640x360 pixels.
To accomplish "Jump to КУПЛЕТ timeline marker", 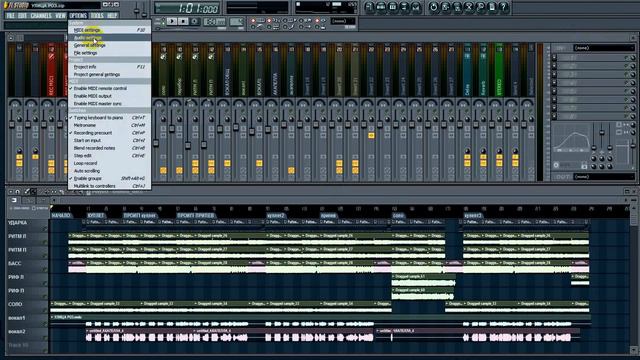I will pos(96,215).
